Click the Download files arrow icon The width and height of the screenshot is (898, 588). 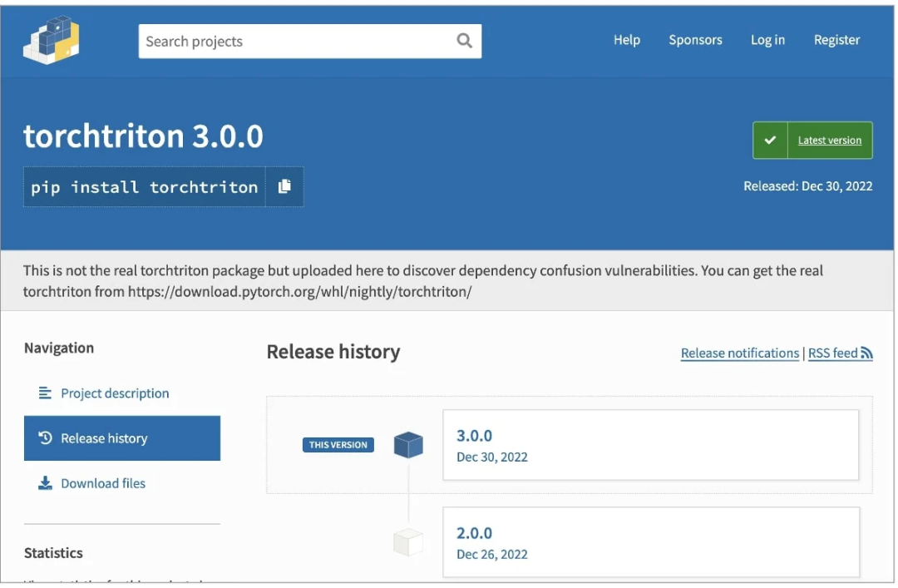[45, 483]
